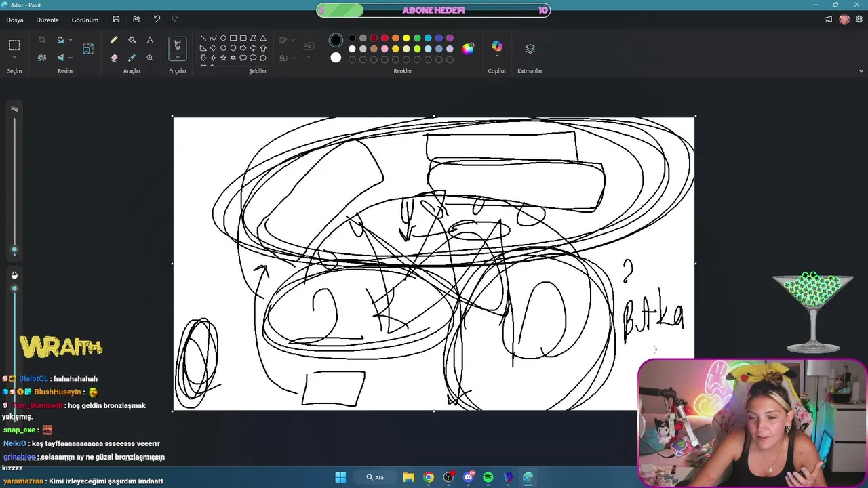Click the Resize and skew icon
Image resolution: width=868 pixels, height=488 pixels.
pyautogui.click(x=88, y=49)
